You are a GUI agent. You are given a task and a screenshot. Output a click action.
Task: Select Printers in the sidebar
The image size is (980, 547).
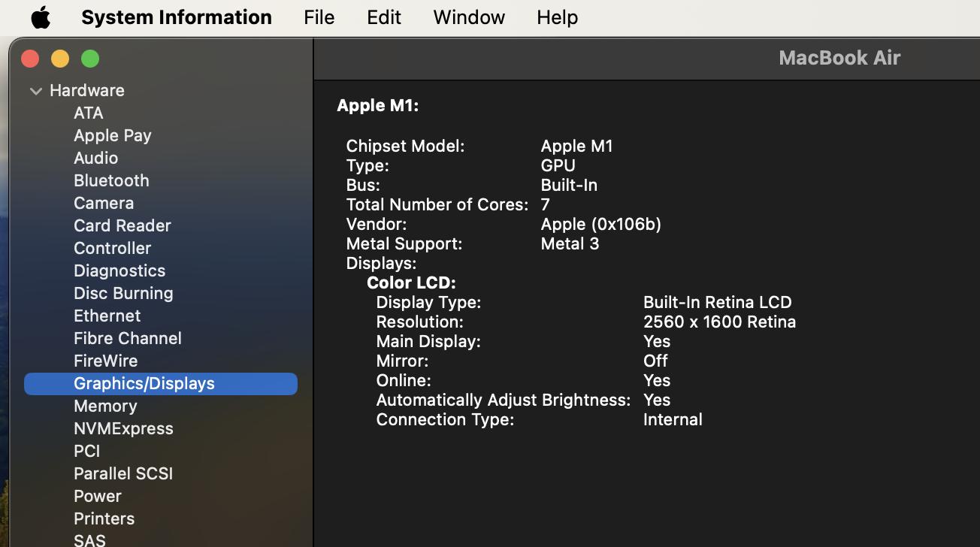[104, 518]
